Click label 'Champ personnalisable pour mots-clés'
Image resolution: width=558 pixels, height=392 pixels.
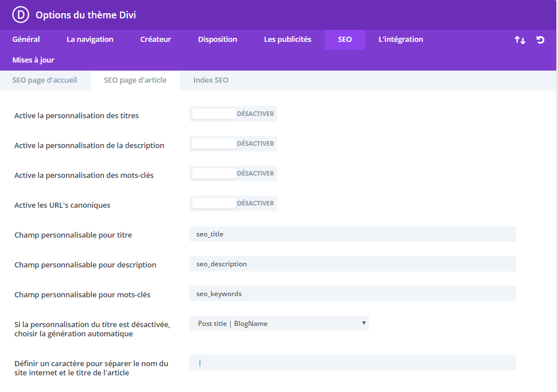(x=83, y=295)
